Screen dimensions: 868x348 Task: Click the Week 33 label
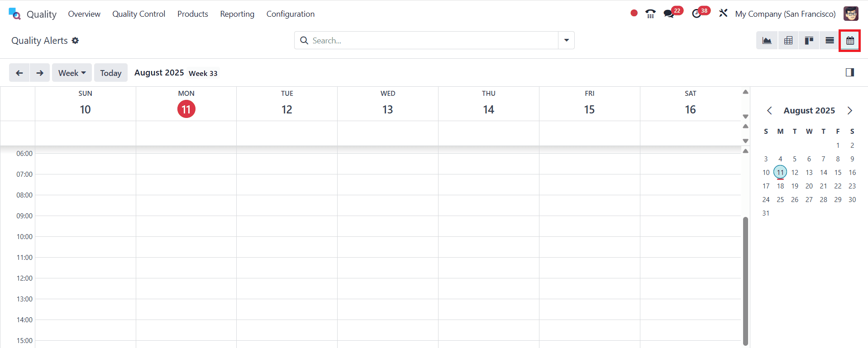203,73
